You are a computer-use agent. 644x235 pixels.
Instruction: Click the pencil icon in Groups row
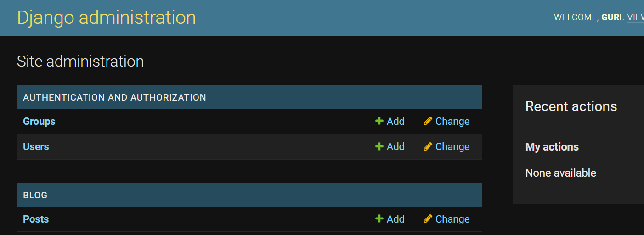(x=428, y=121)
